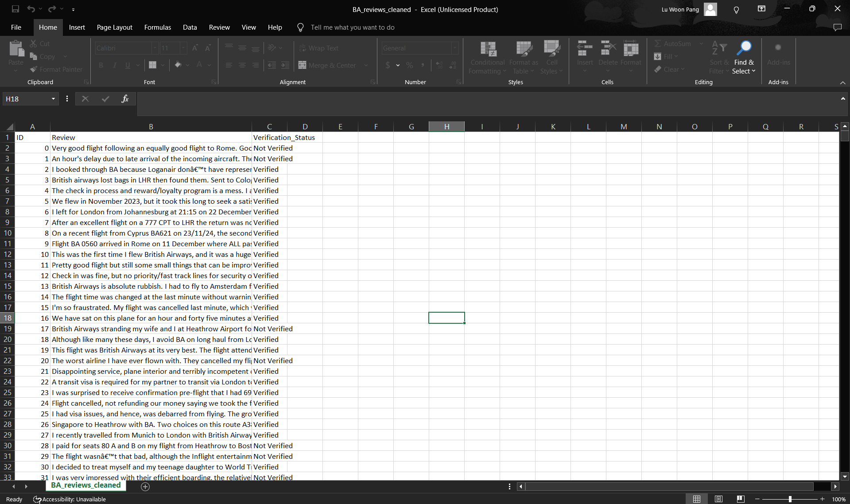Open the comments icon at top right
Viewport: 850px width, 504px height.
click(837, 27)
